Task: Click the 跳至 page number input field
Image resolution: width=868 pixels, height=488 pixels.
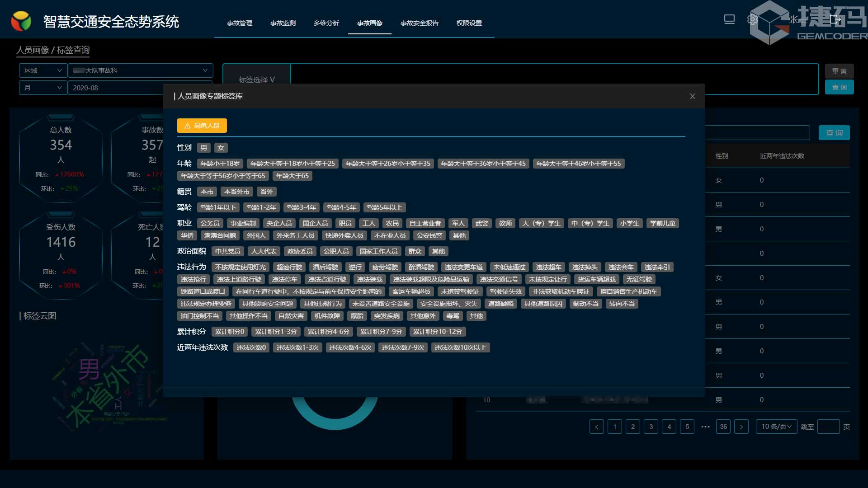Action: coord(828,427)
